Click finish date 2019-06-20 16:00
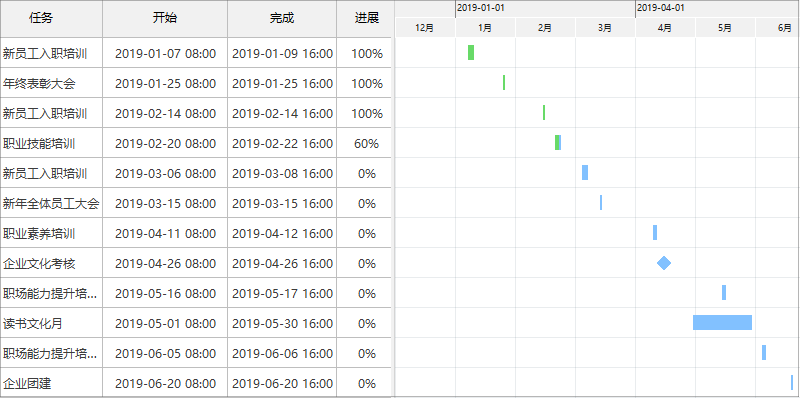800x398 pixels. pyautogui.click(x=282, y=384)
